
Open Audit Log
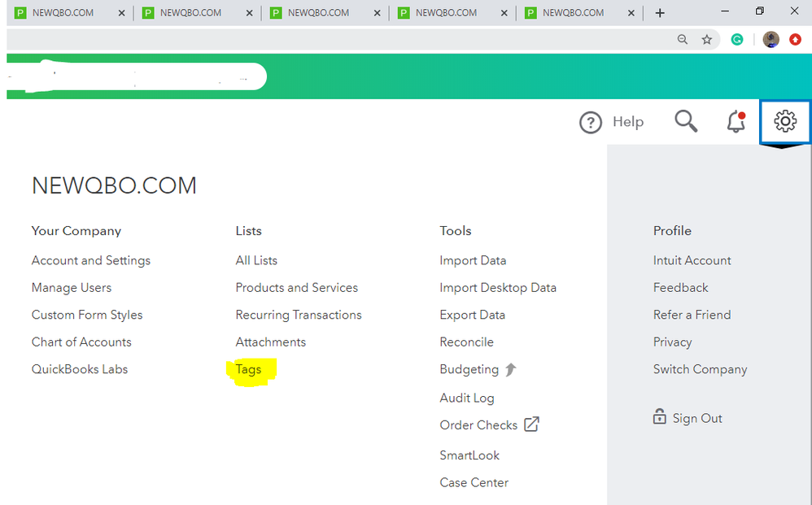click(467, 398)
